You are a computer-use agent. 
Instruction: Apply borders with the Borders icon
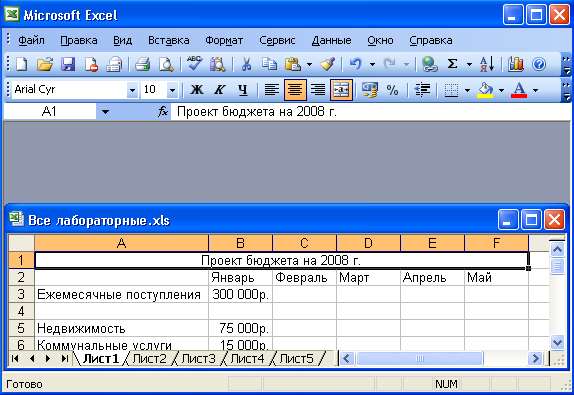451,90
